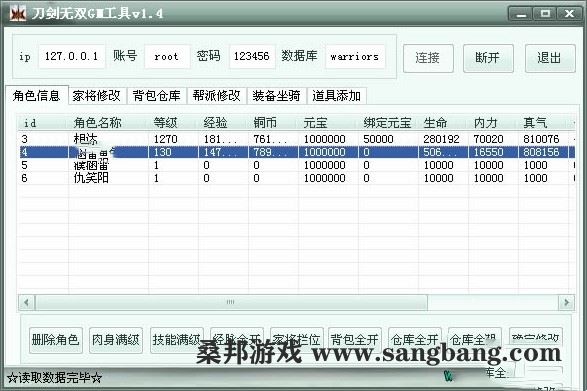This screenshot has height=391, width=587.
Task: Click the 断开 disconnect button
Action: pyautogui.click(x=488, y=58)
